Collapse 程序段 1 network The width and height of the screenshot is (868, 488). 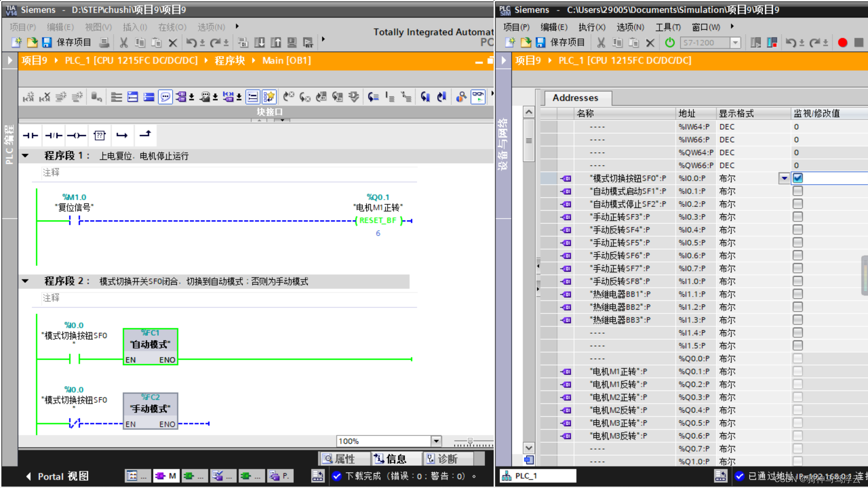25,156
